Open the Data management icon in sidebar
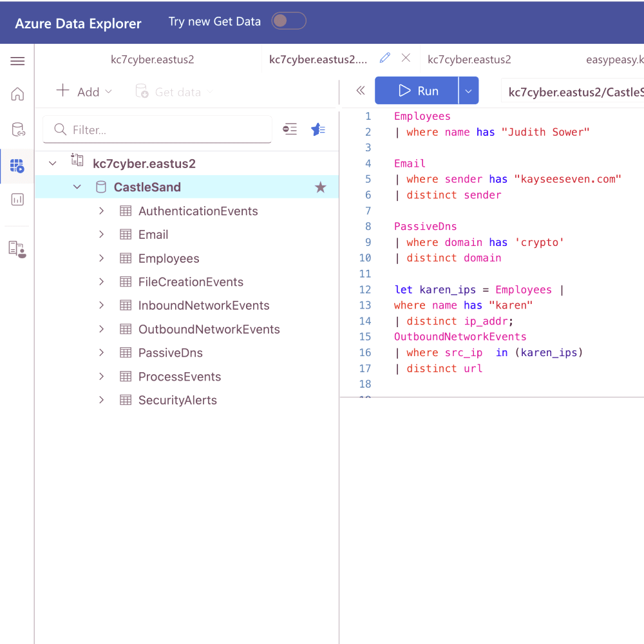The height and width of the screenshot is (644, 644). click(17, 129)
